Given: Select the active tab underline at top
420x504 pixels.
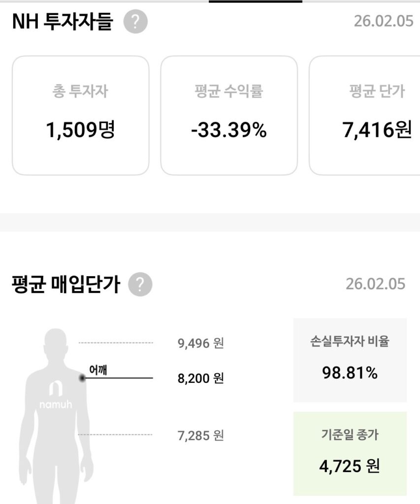Looking at the screenshot, I should (256, 1).
